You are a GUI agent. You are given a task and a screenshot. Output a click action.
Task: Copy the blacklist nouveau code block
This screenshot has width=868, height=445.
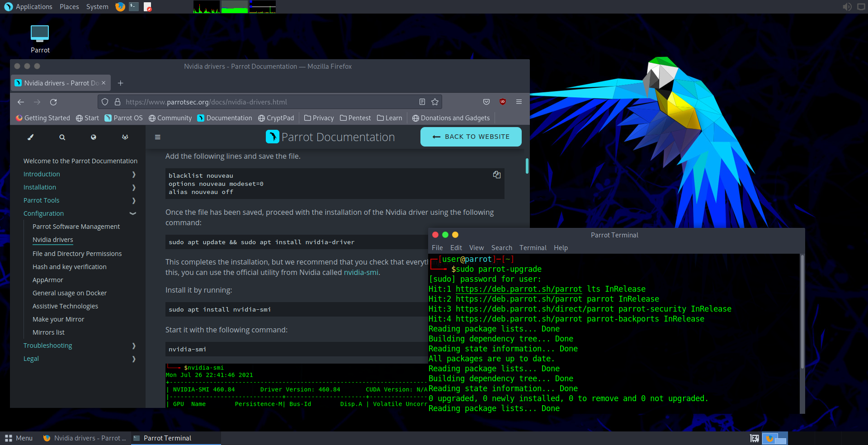[496, 175]
